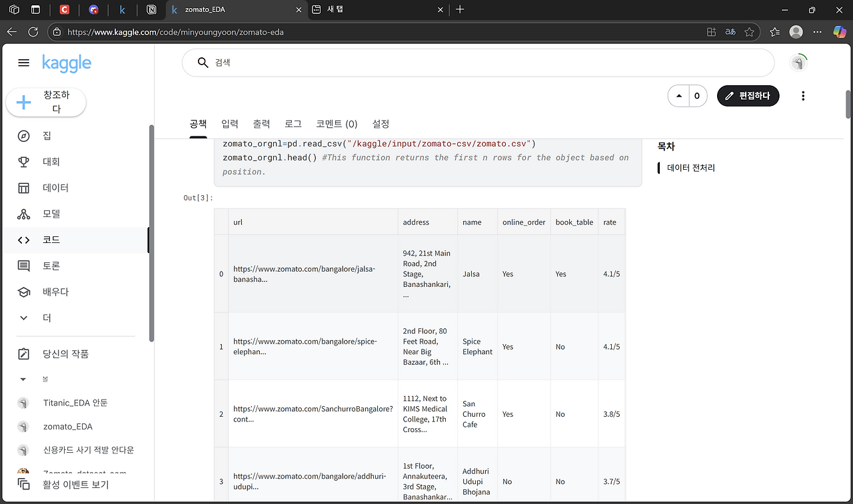Click the spice-elephan URL cell

pos(313,346)
